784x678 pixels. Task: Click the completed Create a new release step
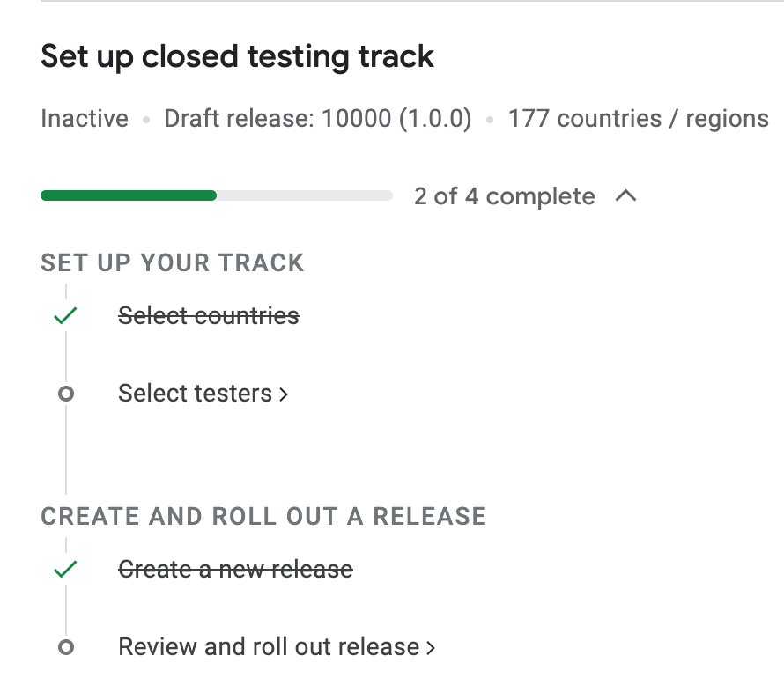click(x=235, y=570)
